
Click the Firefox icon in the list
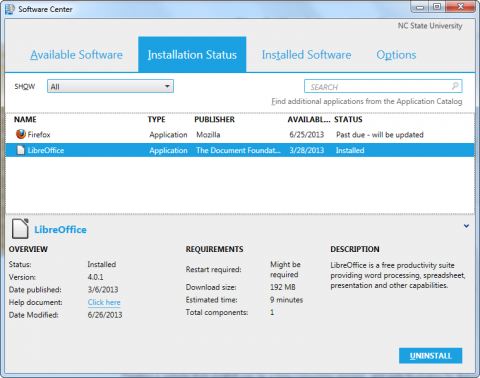(x=21, y=134)
